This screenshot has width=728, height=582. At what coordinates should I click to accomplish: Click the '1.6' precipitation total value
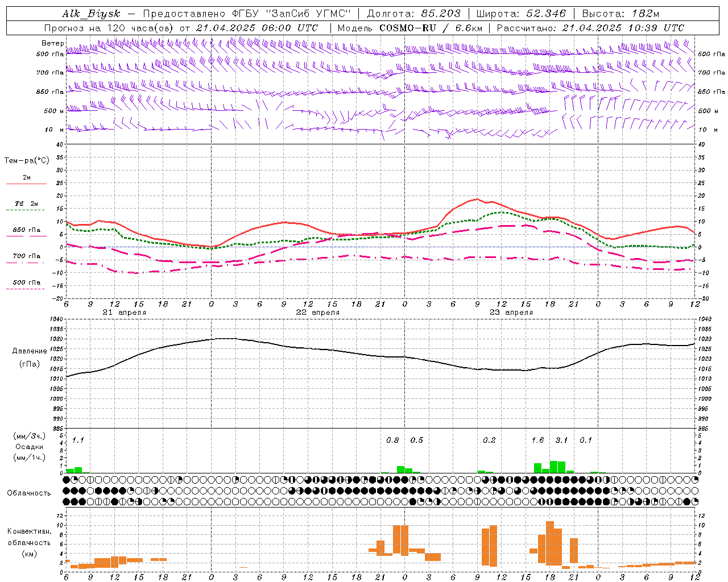tap(537, 440)
